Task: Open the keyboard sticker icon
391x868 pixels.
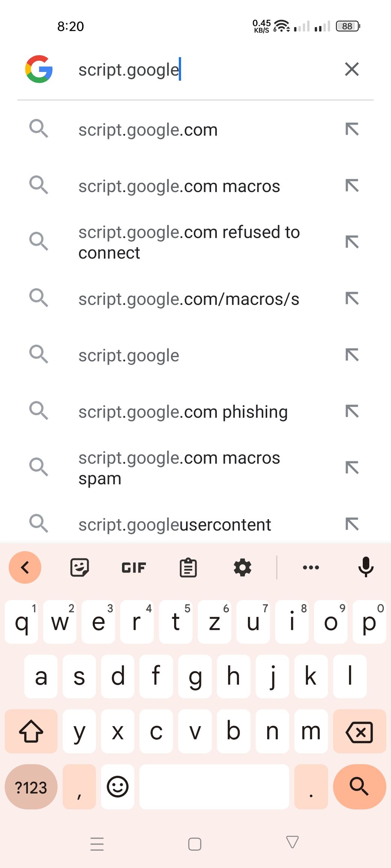Action: [x=80, y=567]
